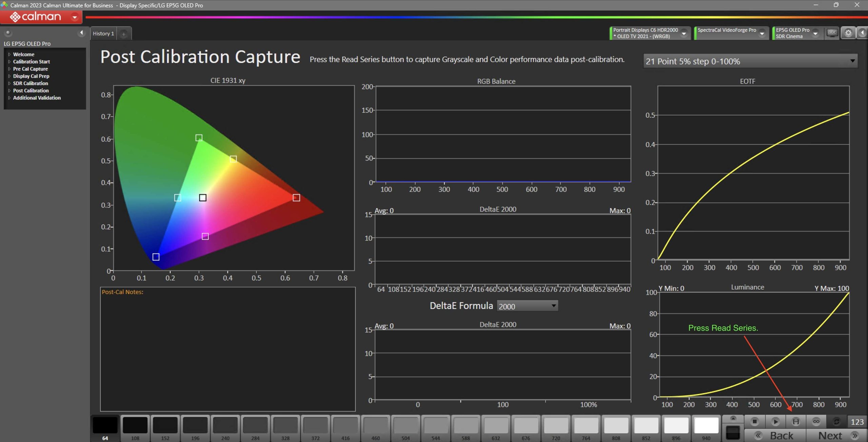Select Post Calibration workflow step

(x=31, y=91)
